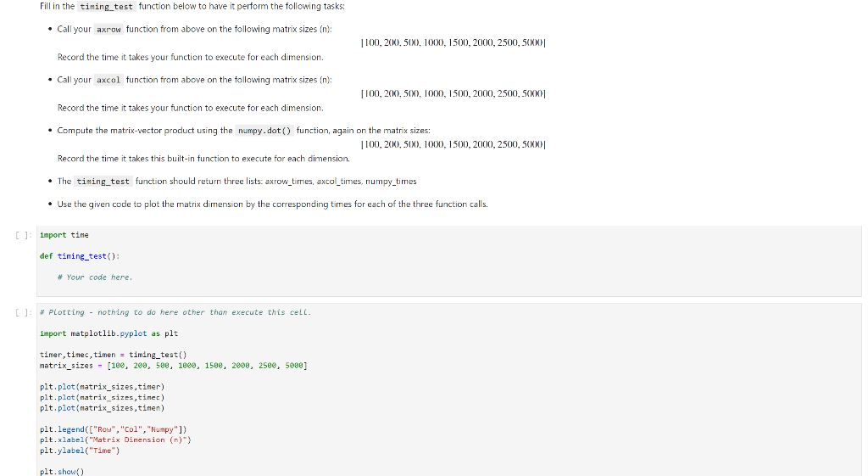This screenshot has height=476, width=868.
Task: Click matrix sizes list under numpy.dot bullet
Action: click(x=453, y=144)
